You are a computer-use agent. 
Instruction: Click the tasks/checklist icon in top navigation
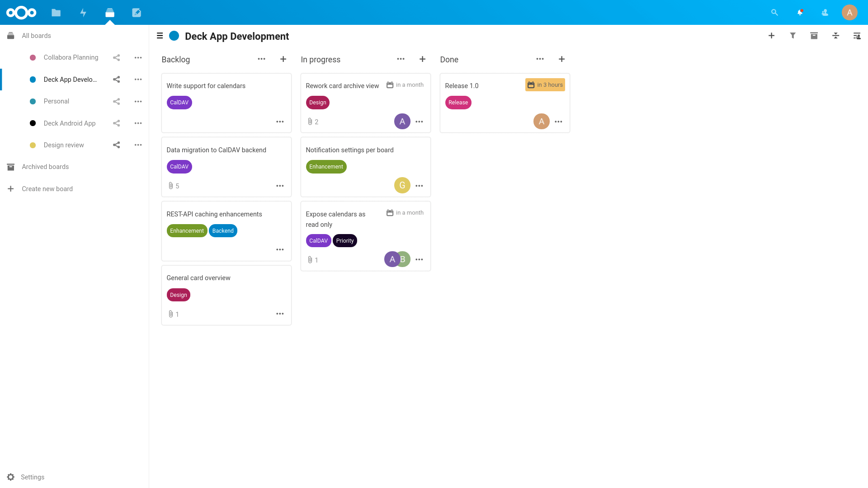point(110,13)
